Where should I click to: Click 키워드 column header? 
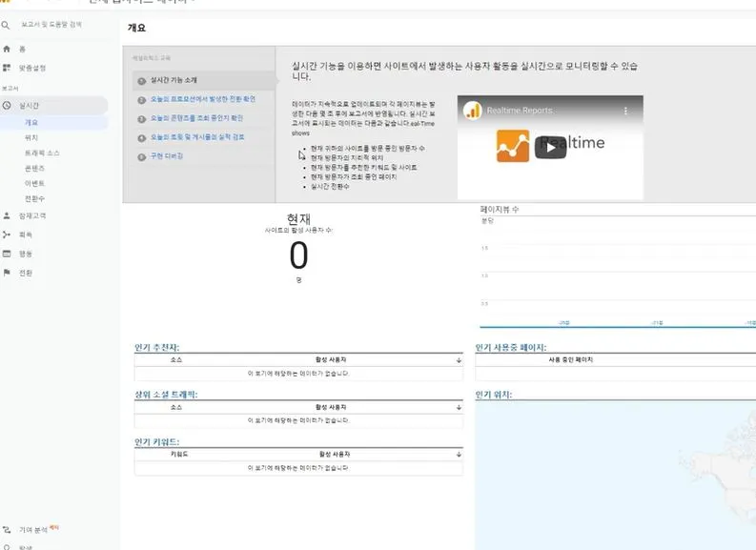[x=179, y=454]
